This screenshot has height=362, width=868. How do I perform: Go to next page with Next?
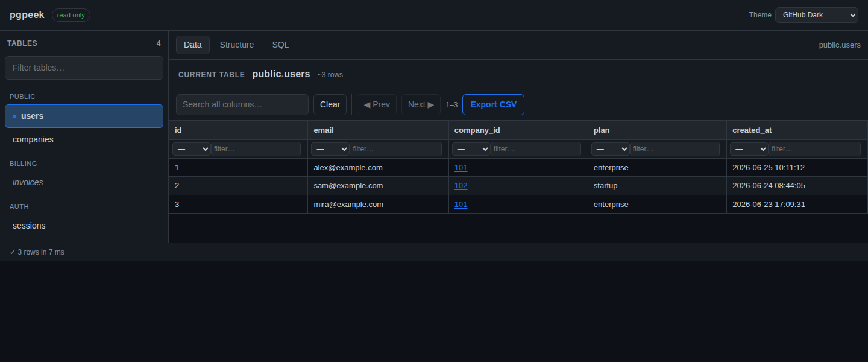[x=421, y=104]
